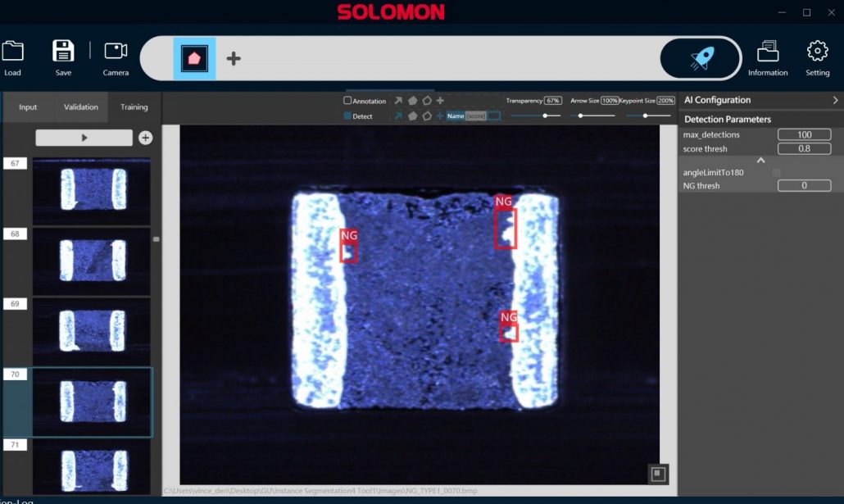The image size is (844, 504).
Task: Save the project using the Save icon
Action: click(x=63, y=51)
